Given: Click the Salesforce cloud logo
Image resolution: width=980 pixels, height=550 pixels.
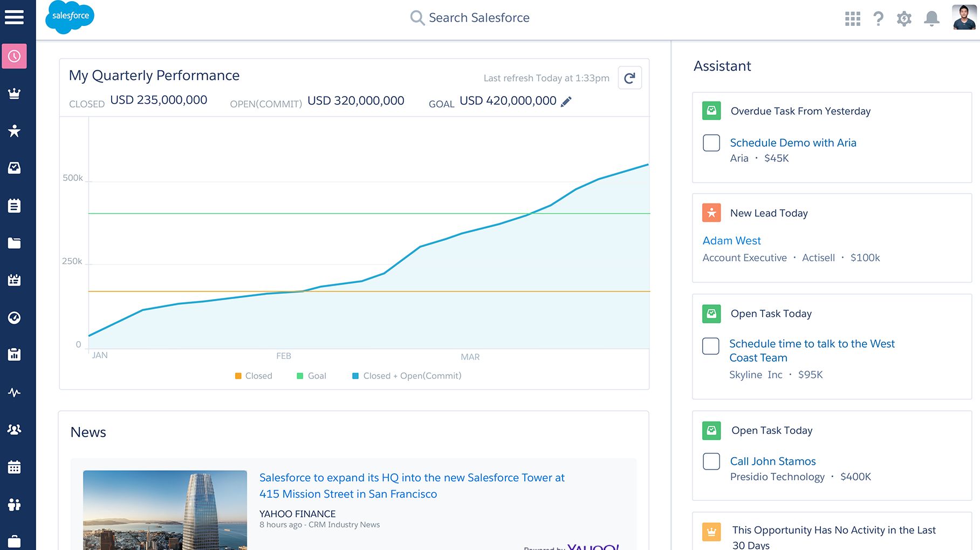Looking at the screenshot, I should click(70, 17).
